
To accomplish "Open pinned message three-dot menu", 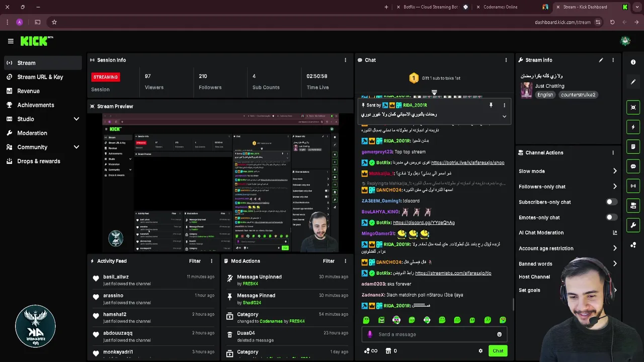I will 504,105.
